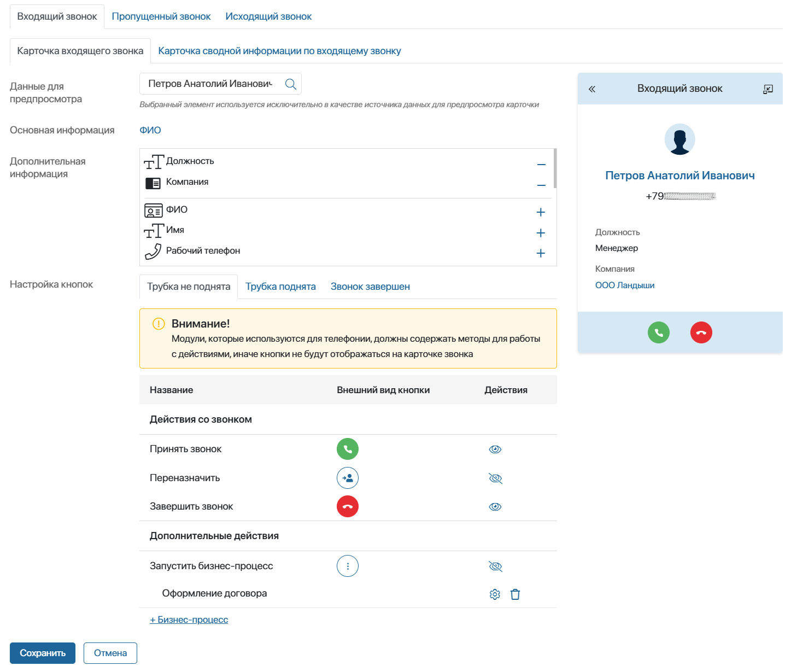Remove the Должность field with minus icon
This screenshot has height=672, width=791.
tap(541, 165)
